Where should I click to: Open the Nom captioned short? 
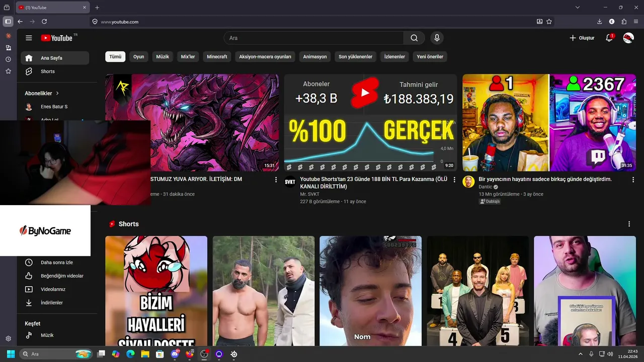pos(370,291)
